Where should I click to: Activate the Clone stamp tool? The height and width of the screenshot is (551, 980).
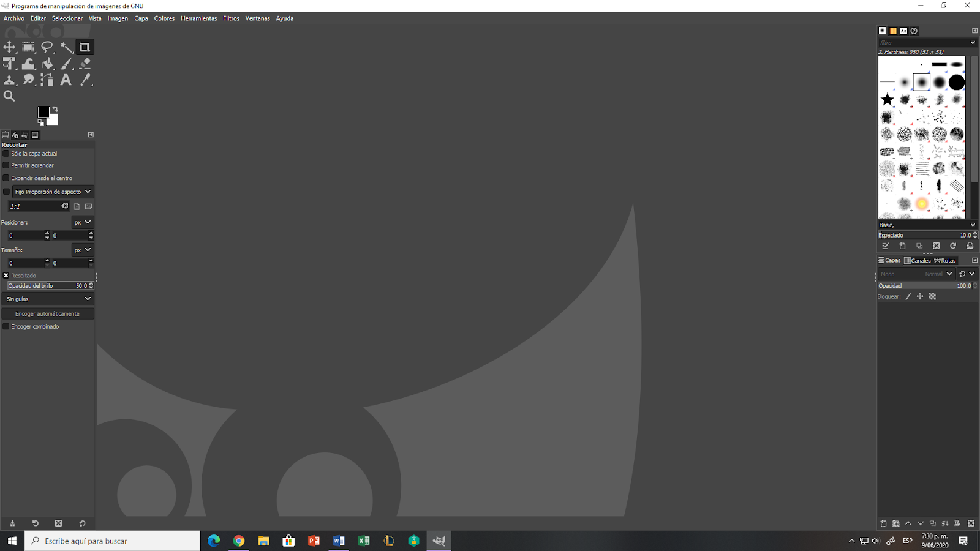(9, 80)
